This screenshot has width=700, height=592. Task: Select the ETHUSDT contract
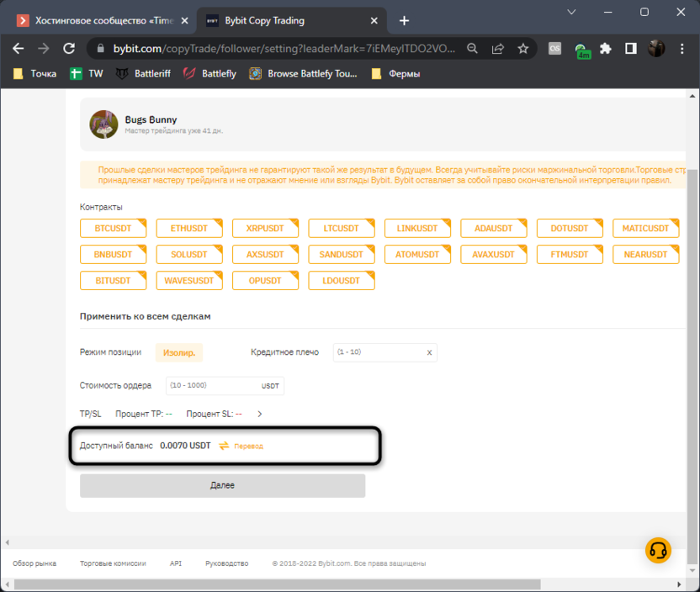coord(189,228)
